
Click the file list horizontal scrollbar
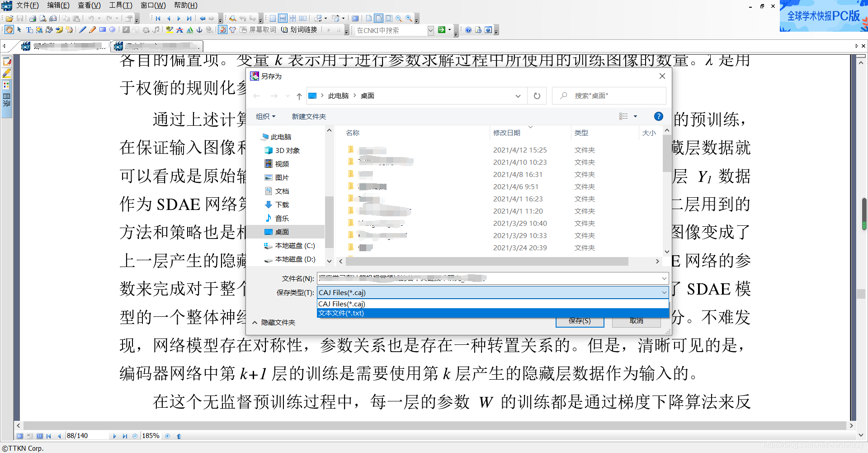click(486, 261)
